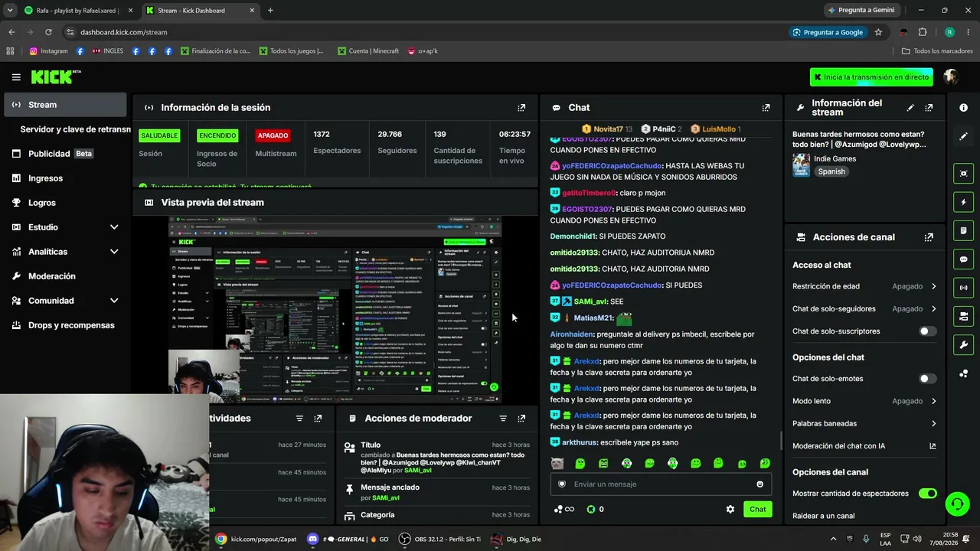
Task: Open Moderación del chat con IA external link
Action: [x=933, y=446]
